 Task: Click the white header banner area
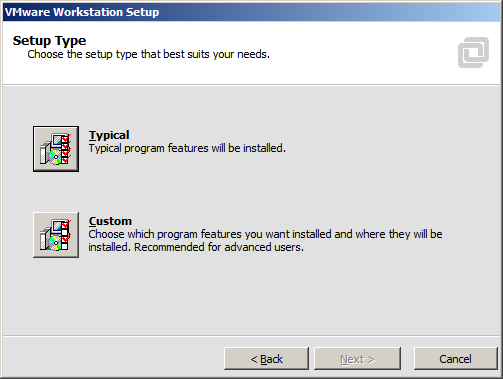pos(251,53)
